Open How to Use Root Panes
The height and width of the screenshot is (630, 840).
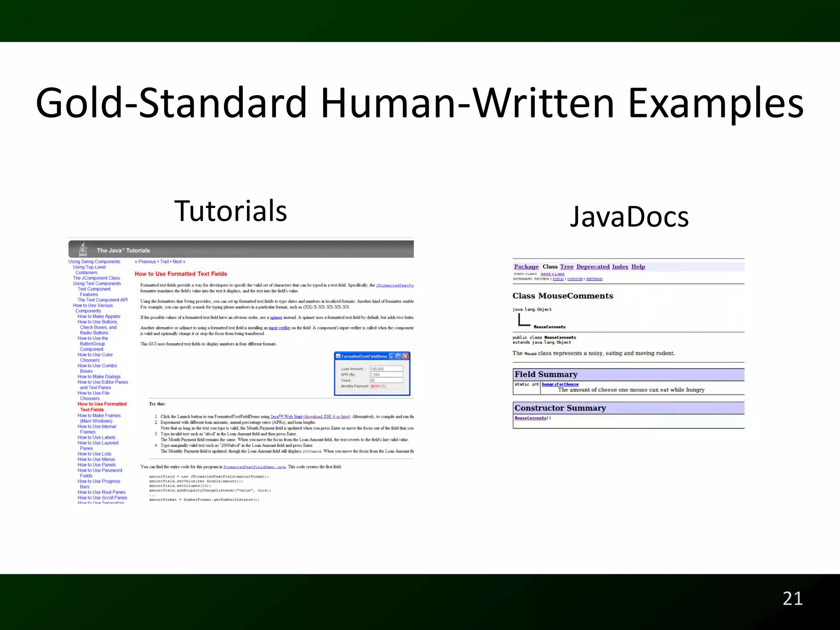click(101, 492)
